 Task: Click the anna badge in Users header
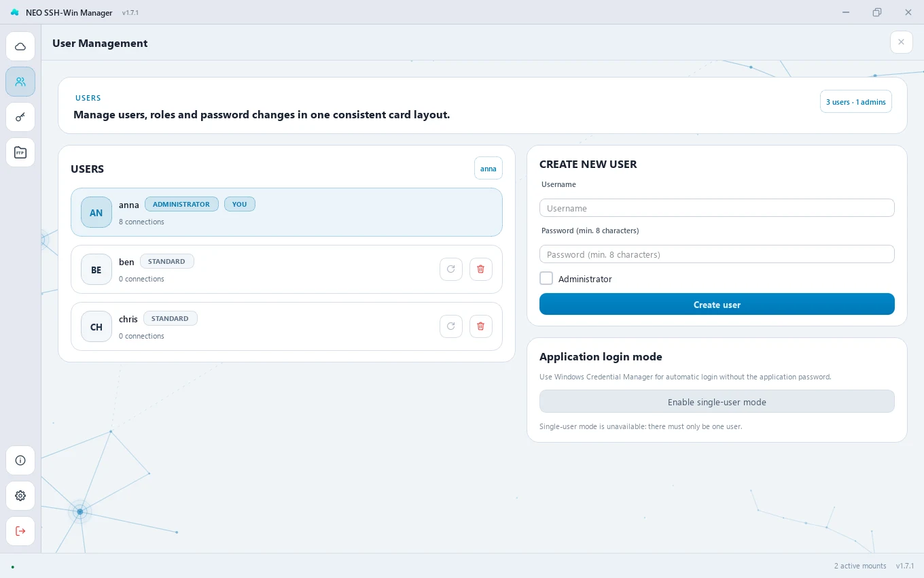[x=488, y=168]
